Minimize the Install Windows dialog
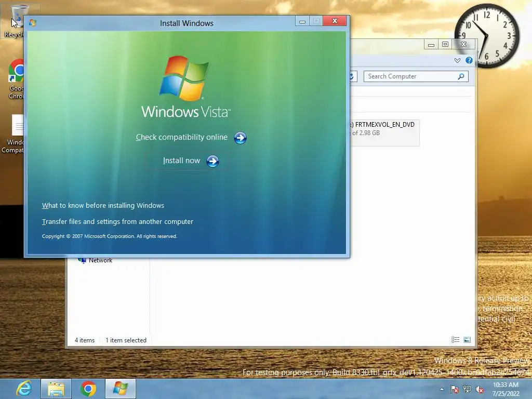The height and width of the screenshot is (399, 532). tap(302, 21)
